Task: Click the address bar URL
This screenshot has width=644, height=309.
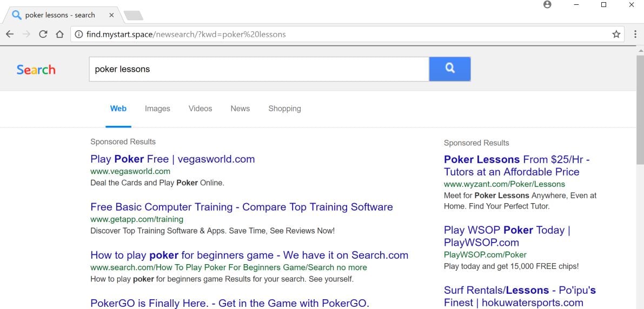Action: [186, 35]
